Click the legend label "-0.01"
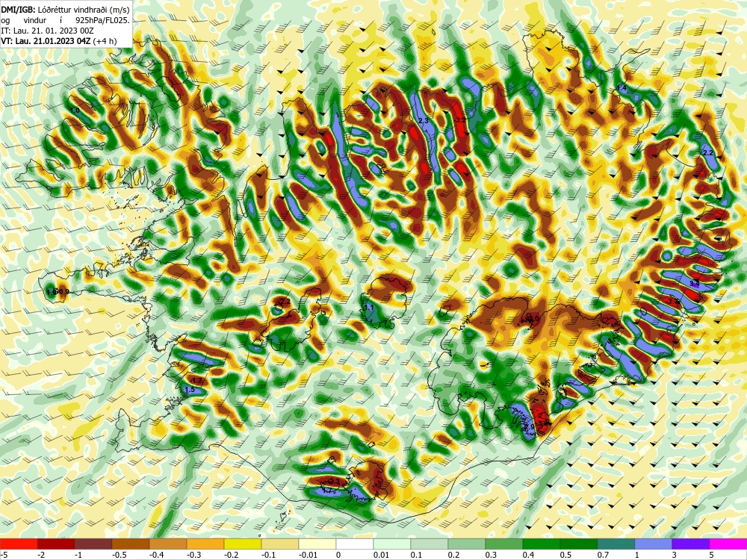The width and height of the screenshot is (747, 560). point(307,555)
